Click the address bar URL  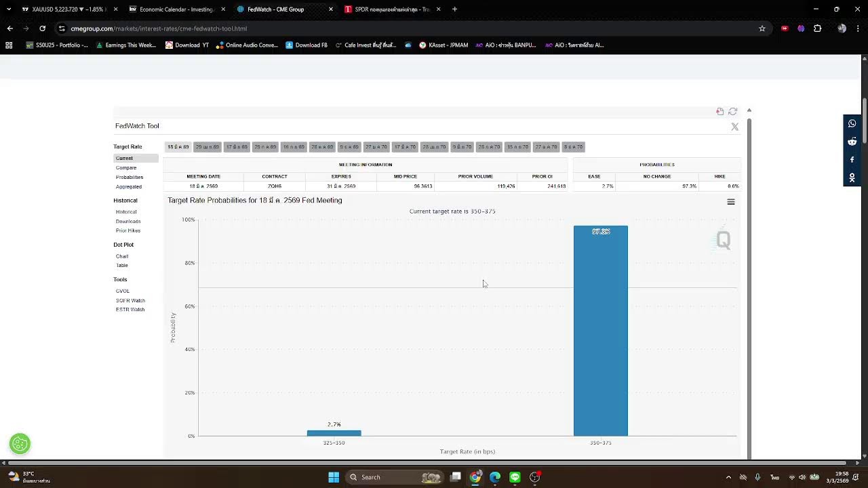coord(159,28)
